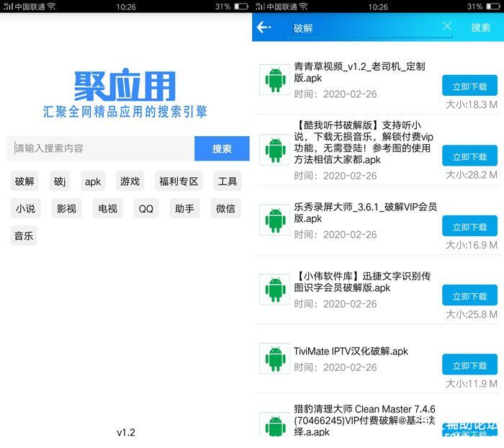Tap the 搜索 button in the results header
Viewport: 504px width, 448px height.
click(x=480, y=27)
